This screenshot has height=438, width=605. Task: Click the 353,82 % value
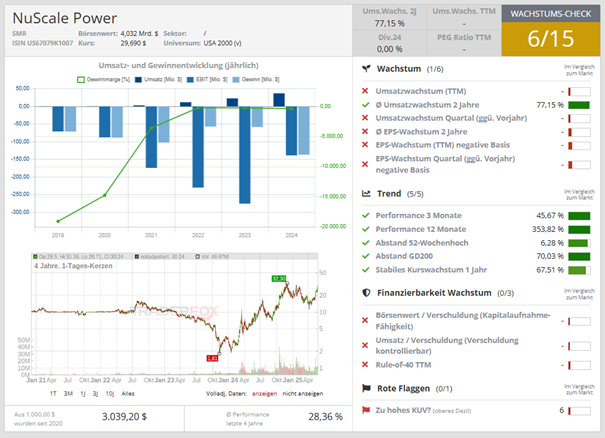548,229
